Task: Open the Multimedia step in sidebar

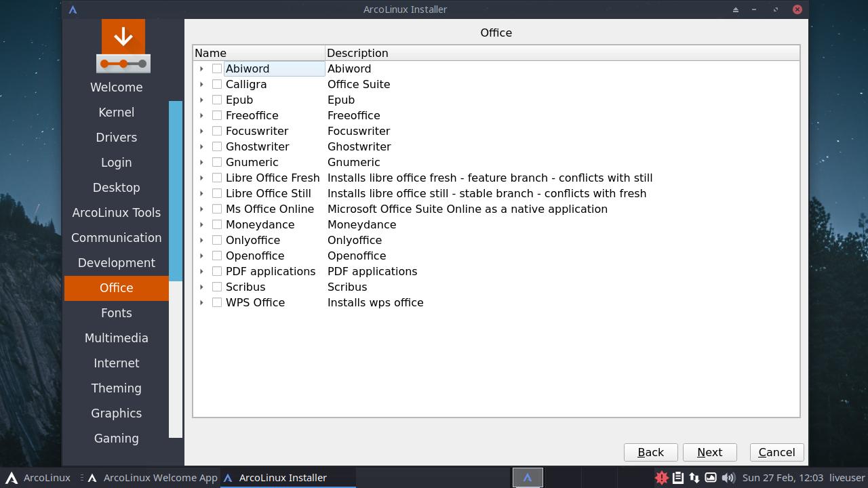Action: click(x=117, y=338)
